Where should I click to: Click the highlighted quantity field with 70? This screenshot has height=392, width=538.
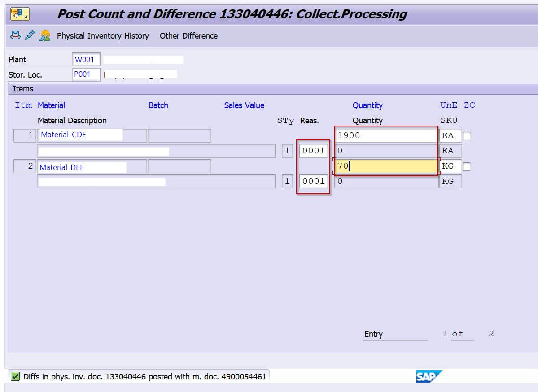pyautogui.click(x=385, y=166)
